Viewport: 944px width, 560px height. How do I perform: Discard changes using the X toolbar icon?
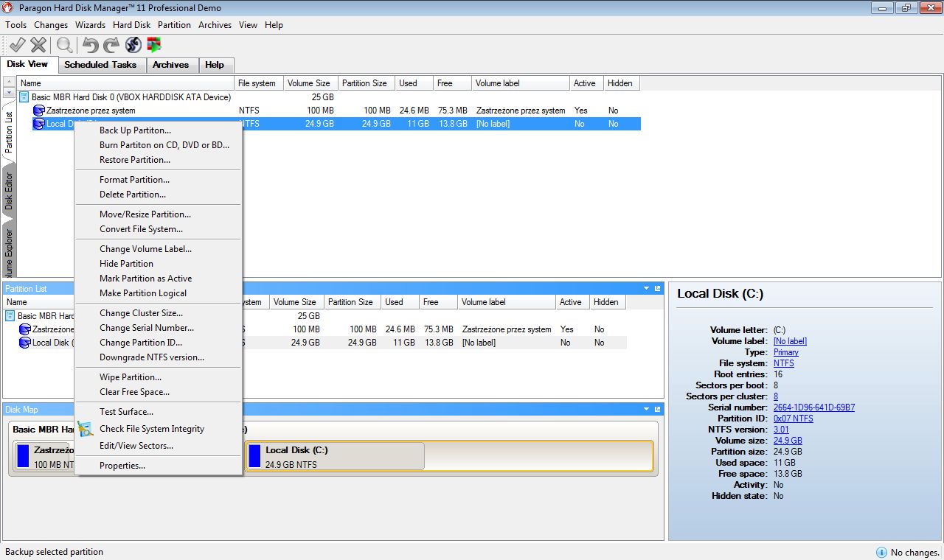coord(38,45)
